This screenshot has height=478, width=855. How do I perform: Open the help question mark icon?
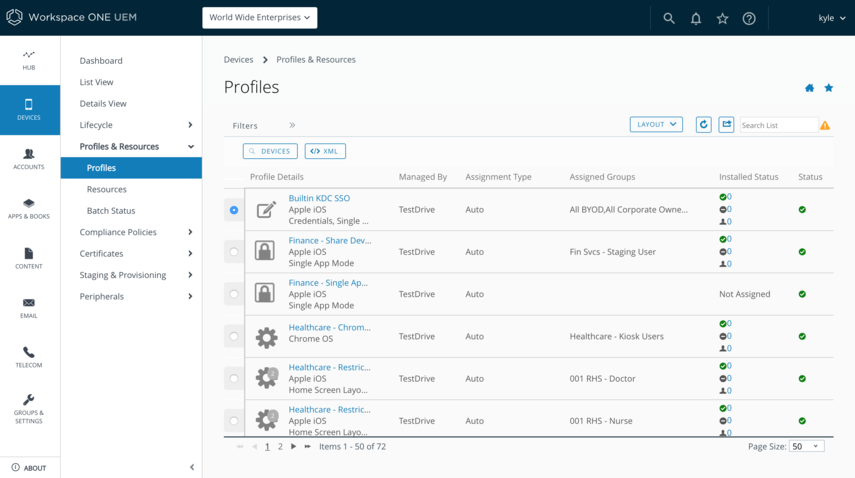coord(749,18)
